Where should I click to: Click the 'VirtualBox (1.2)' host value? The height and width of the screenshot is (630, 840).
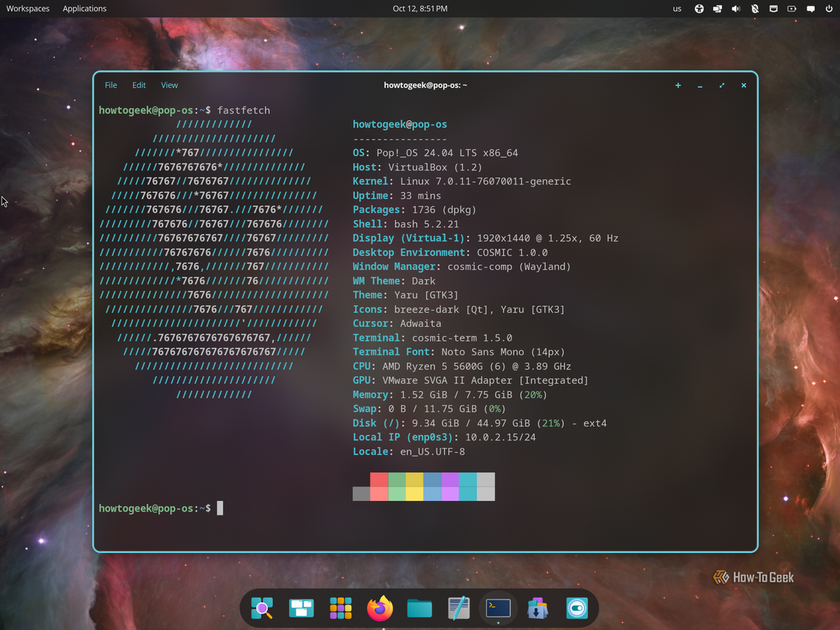[435, 167]
